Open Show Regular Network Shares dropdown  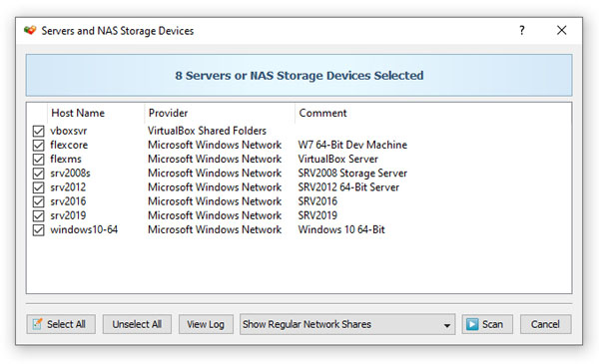coord(347,324)
